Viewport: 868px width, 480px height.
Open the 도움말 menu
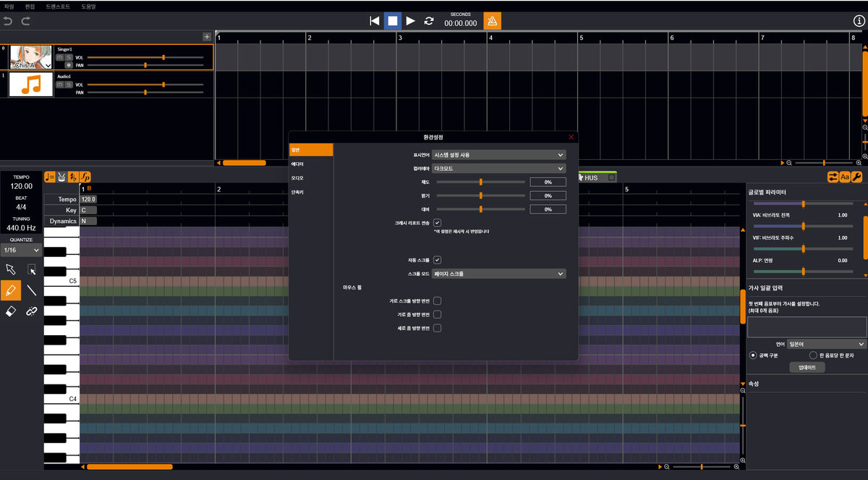coord(88,6)
